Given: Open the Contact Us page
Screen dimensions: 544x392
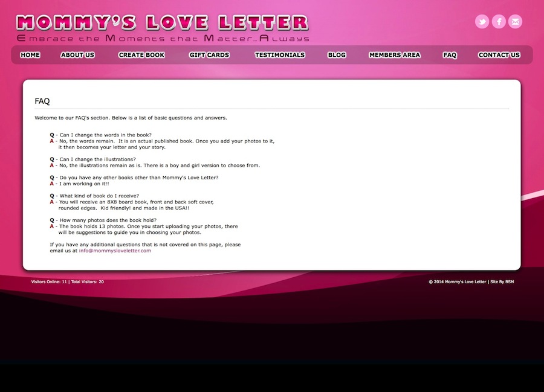Looking at the screenshot, I should tap(499, 55).
